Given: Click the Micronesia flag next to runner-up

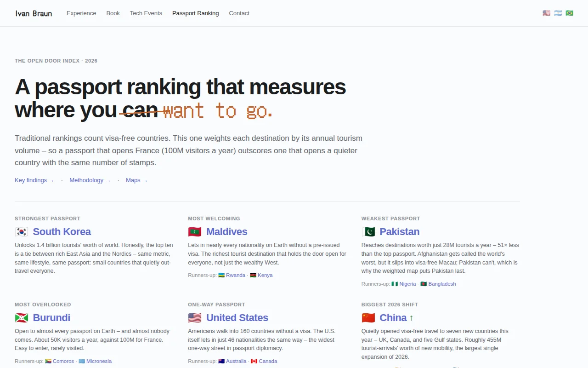Looking at the screenshot, I should 82,361.
